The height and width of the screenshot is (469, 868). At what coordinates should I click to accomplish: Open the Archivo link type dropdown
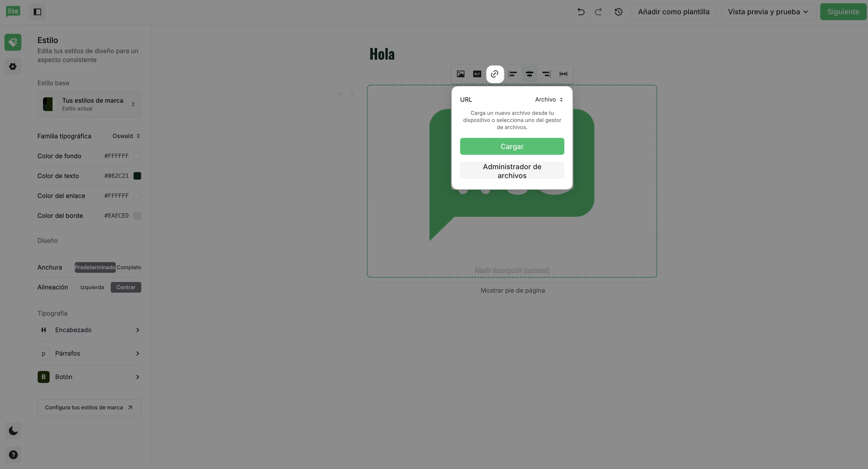pos(549,99)
